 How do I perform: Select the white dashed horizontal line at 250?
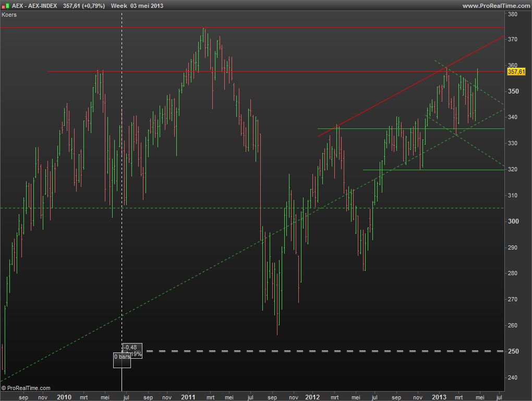(313, 351)
